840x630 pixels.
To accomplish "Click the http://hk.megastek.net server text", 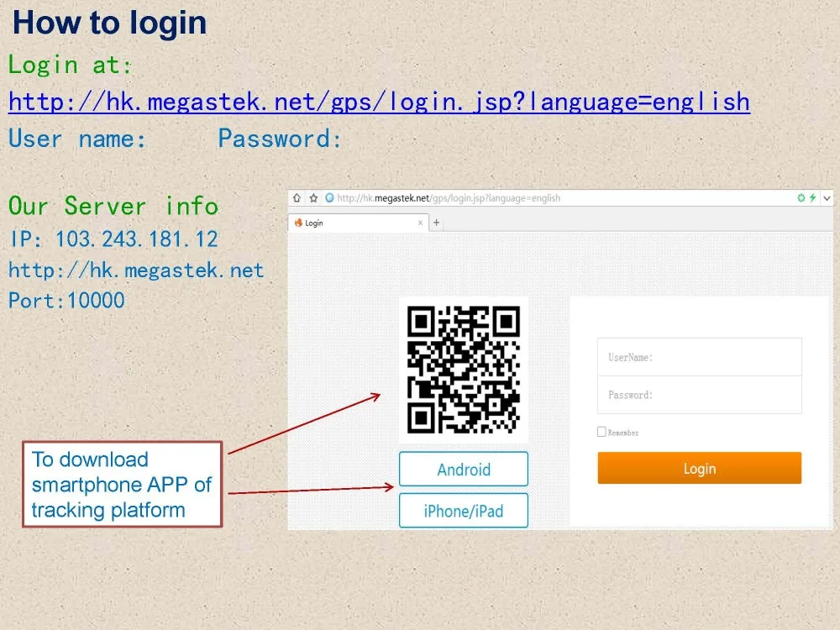I will pos(137,270).
